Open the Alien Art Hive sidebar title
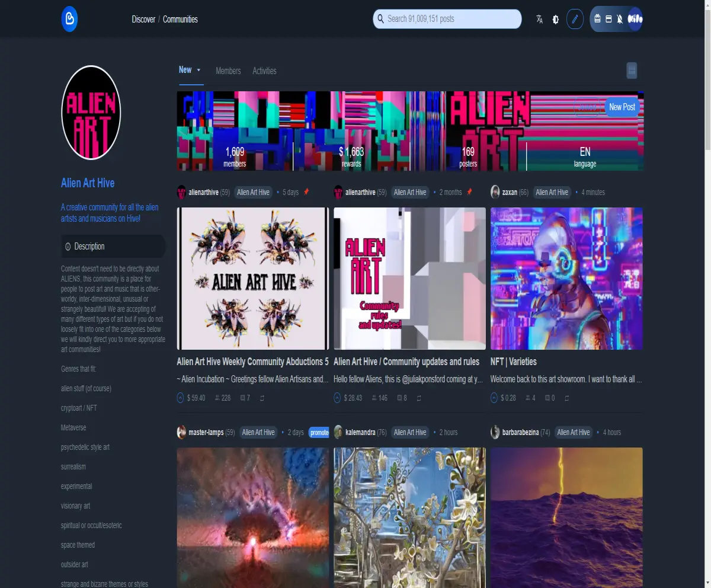 tap(88, 183)
